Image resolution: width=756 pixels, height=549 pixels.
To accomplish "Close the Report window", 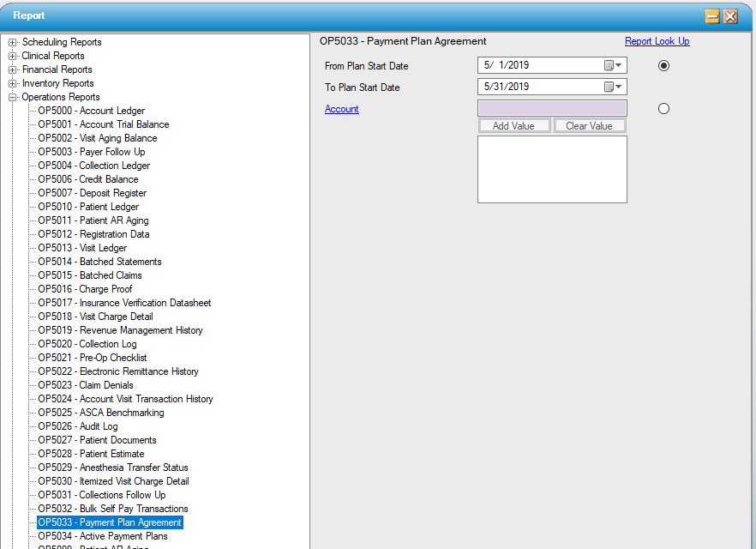I will 730,16.
